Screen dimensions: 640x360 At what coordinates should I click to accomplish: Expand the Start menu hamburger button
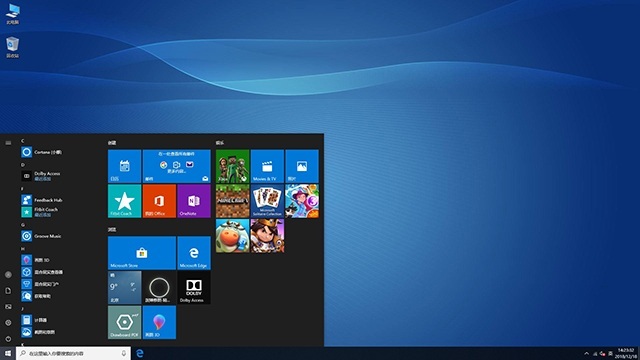click(8, 143)
